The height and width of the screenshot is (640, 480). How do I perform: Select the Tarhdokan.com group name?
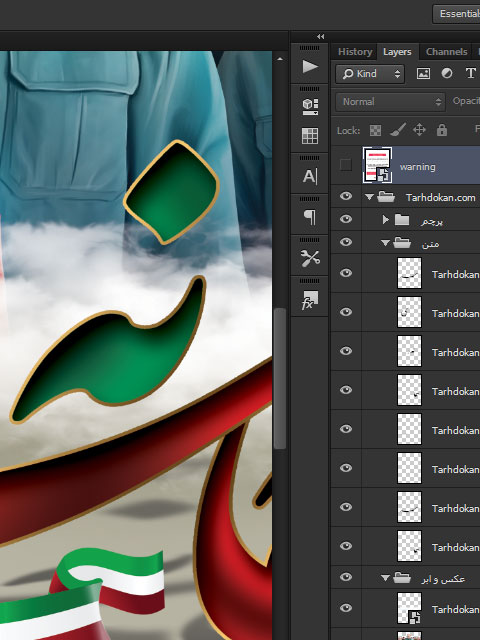point(440,198)
